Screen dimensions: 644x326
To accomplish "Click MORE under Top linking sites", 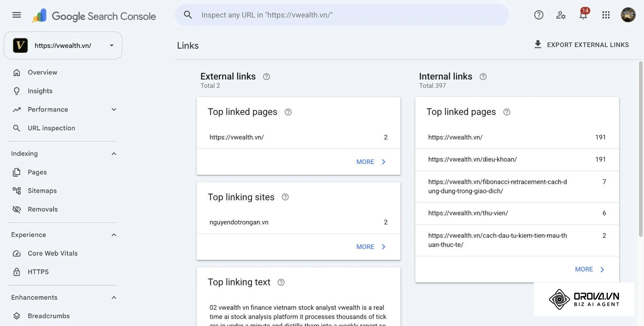I will [371, 247].
